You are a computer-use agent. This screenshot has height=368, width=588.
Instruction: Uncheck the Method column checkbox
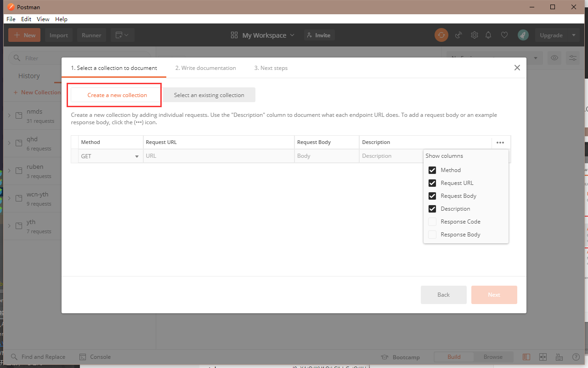[432, 170]
